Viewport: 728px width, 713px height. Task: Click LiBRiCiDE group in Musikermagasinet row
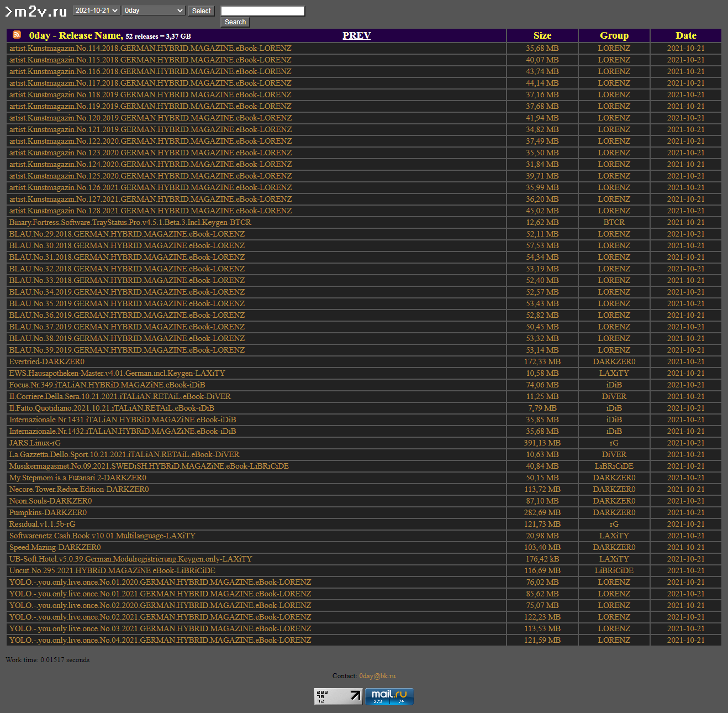click(x=614, y=466)
